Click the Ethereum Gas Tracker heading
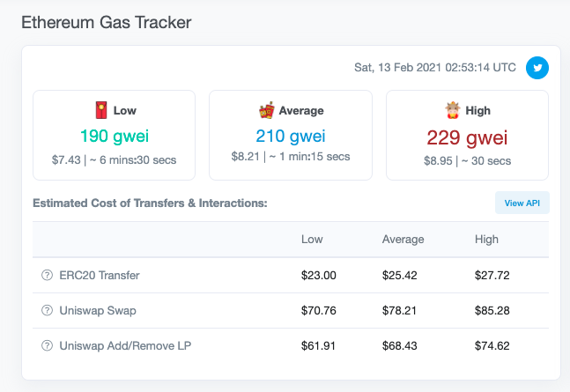Image resolution: width=570 pixels, height=392 pixels. click(x=106, y=23)
